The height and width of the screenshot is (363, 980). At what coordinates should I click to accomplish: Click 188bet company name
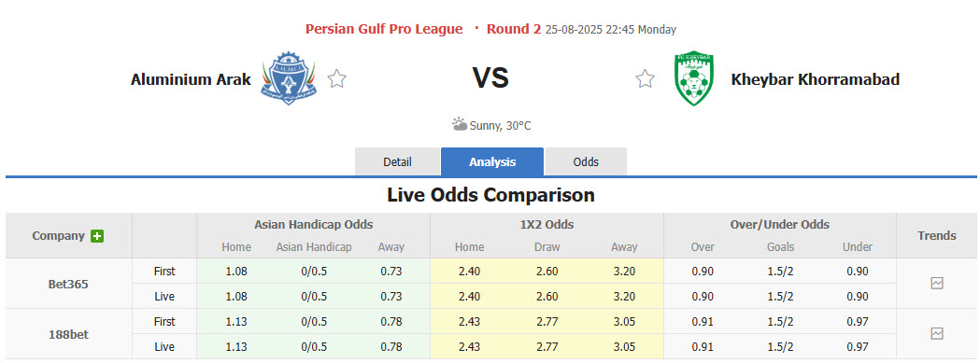(x=69, y=334)
